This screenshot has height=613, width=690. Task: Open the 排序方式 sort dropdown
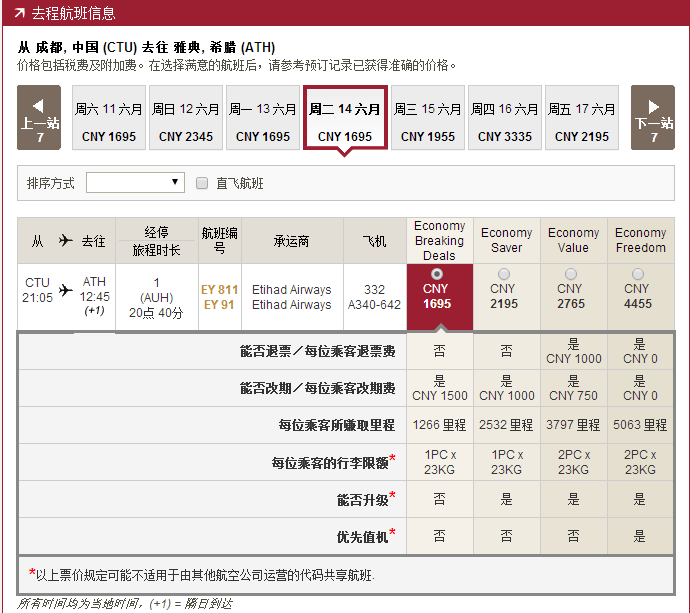135,182
